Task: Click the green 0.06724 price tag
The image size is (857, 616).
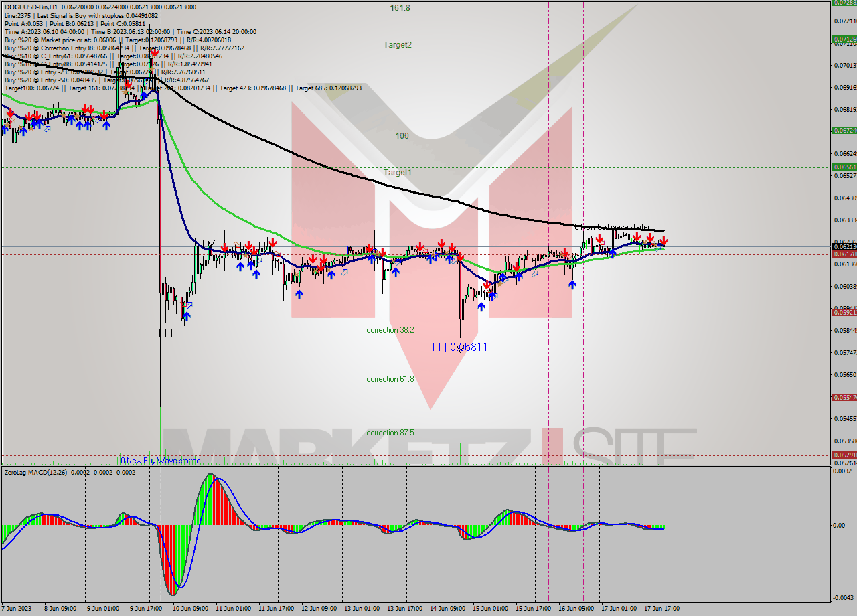Action: click(844, 130)
